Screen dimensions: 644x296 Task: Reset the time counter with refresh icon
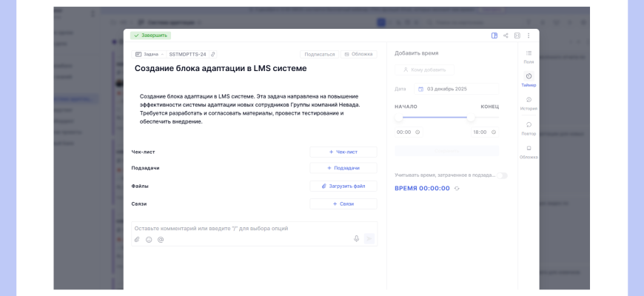(x=457, y=189)
